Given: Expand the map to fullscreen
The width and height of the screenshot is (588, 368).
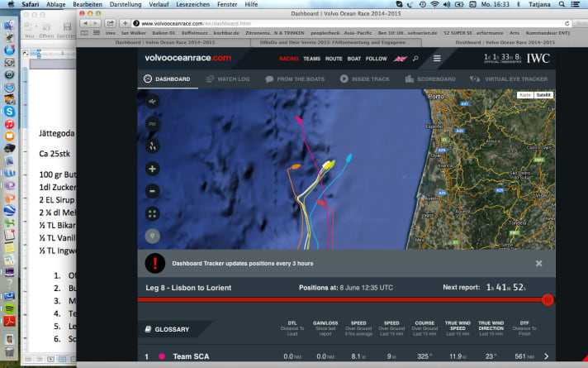Looking at the screenshot, I should point(152,213).
